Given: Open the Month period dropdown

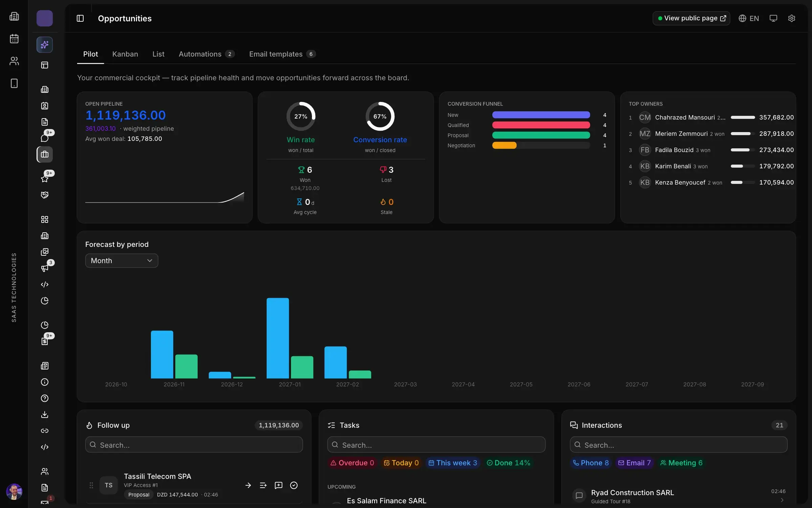Looking at the screenshot, I should (121, 260).
